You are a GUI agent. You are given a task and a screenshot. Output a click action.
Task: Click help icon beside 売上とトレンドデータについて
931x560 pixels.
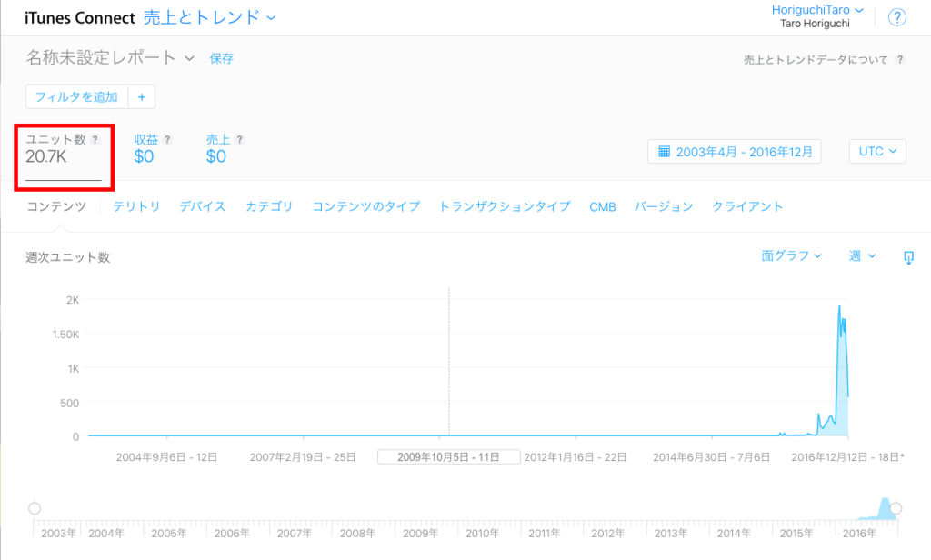900,59
